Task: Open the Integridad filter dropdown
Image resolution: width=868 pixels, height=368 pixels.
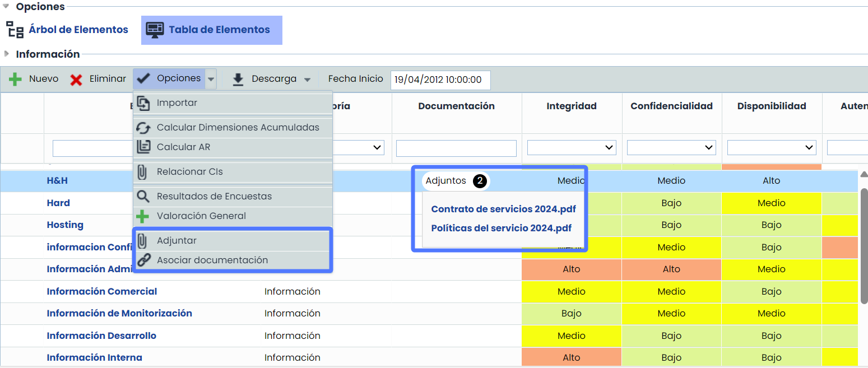Action: pos(572,148)
